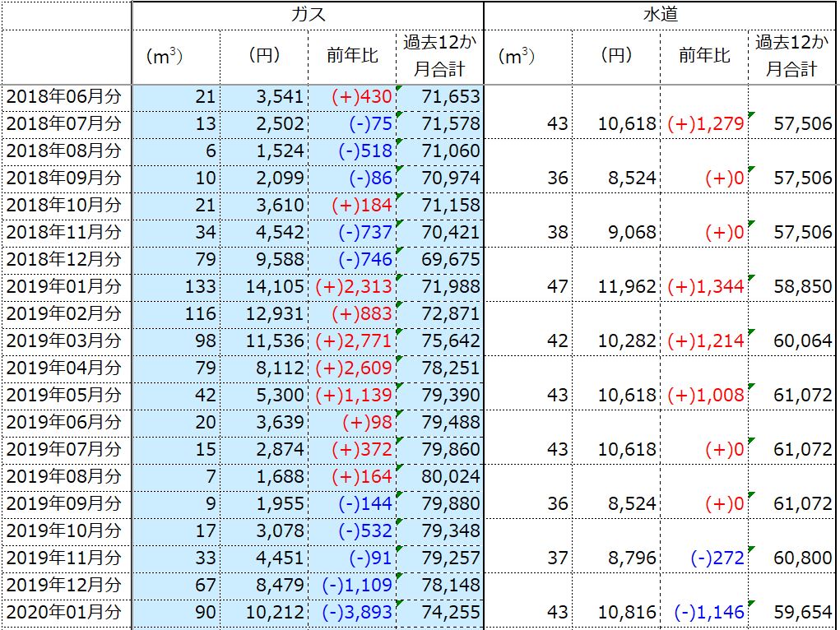Select water amount cell 9,068
The image size is (840, 630).
pyautogui.click(x=616, y=234)
